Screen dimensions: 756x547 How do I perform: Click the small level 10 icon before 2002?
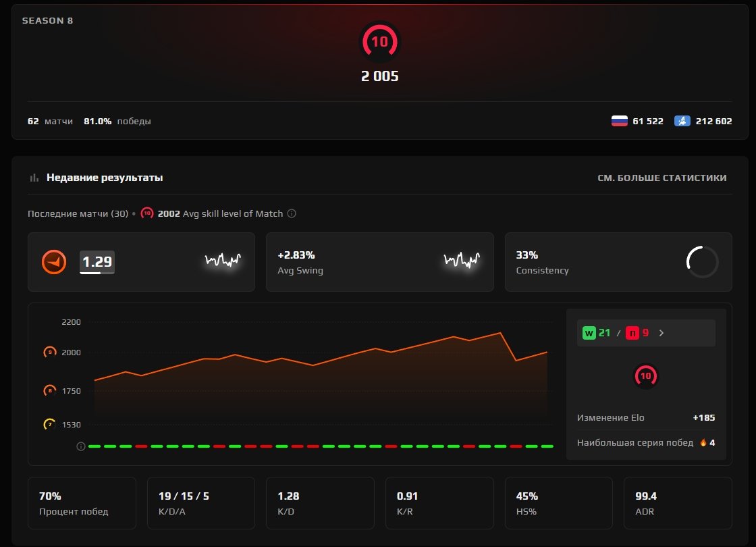(x=147, y=213)
